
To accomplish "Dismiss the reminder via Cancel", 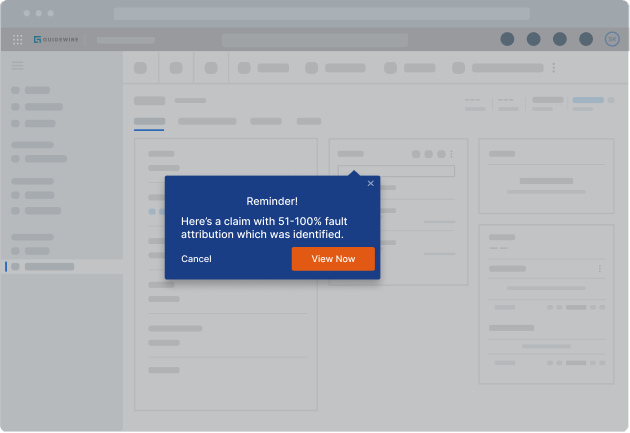I will coord(196,259).
